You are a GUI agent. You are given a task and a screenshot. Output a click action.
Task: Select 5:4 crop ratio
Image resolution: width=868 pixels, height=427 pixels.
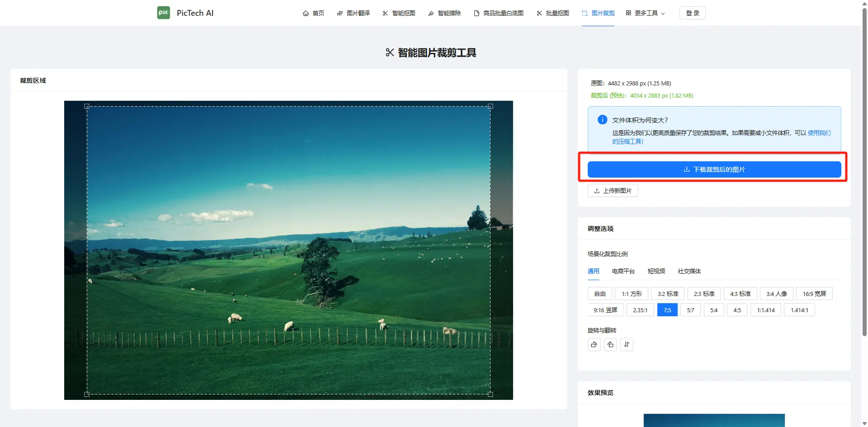tap(714, 310)
